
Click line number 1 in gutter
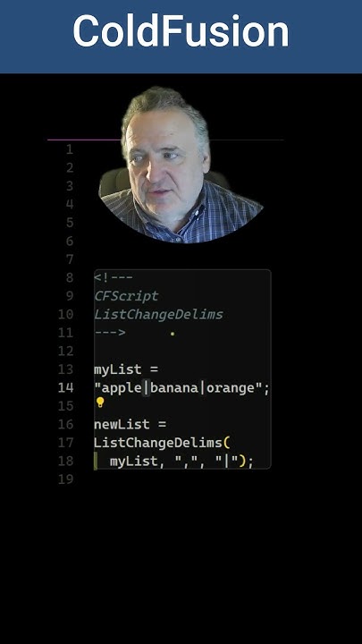(70, 149)
